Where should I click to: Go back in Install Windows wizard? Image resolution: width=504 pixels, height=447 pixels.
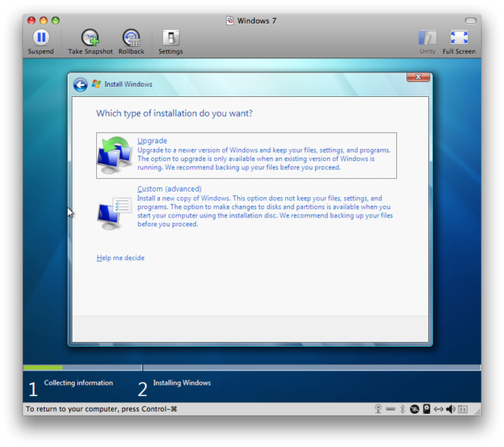click(80, 85)
